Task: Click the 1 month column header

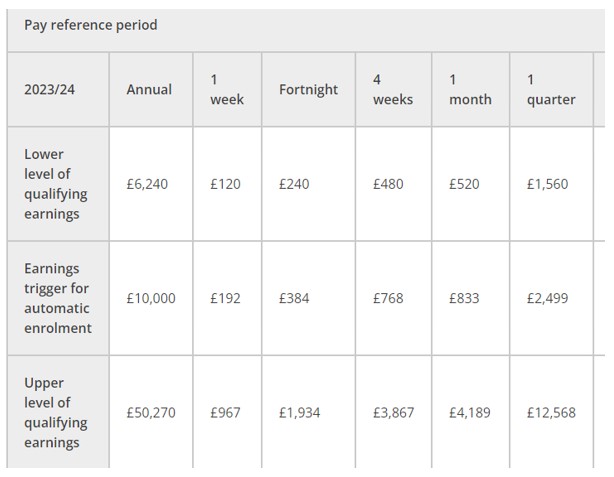Action: pos(470,89)
